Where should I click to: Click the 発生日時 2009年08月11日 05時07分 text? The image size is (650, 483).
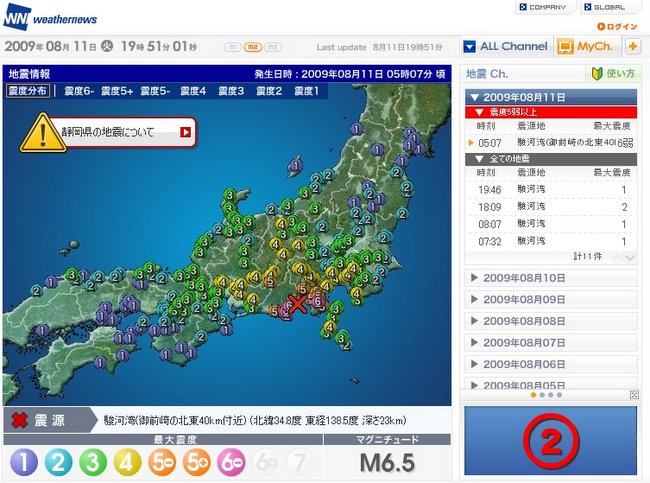coord(350,74)
